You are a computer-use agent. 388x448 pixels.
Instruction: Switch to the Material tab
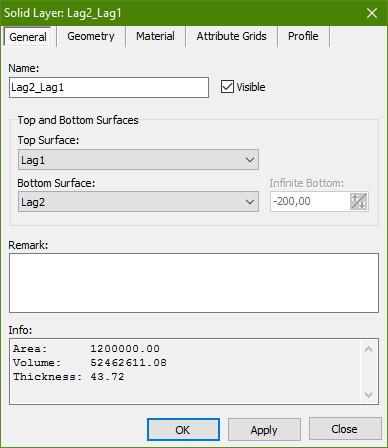tap(155, 36)
